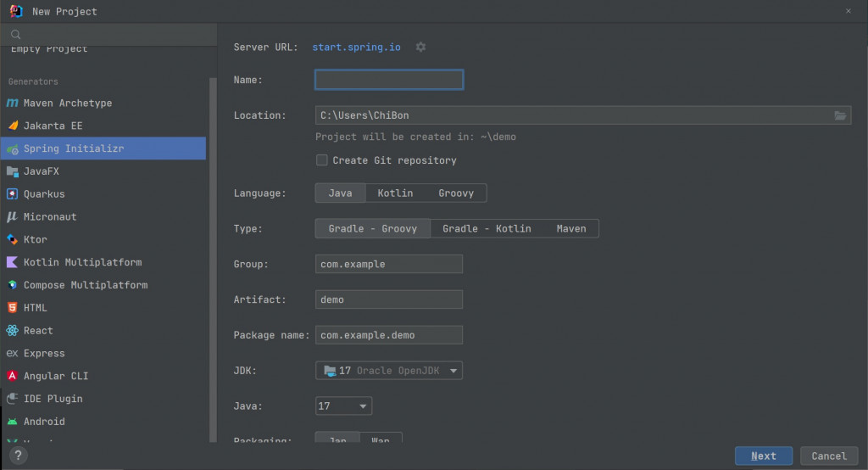The image size is (868, 470).
Task: Click the Angular CLI red icon
Action: tap(12, 376)
